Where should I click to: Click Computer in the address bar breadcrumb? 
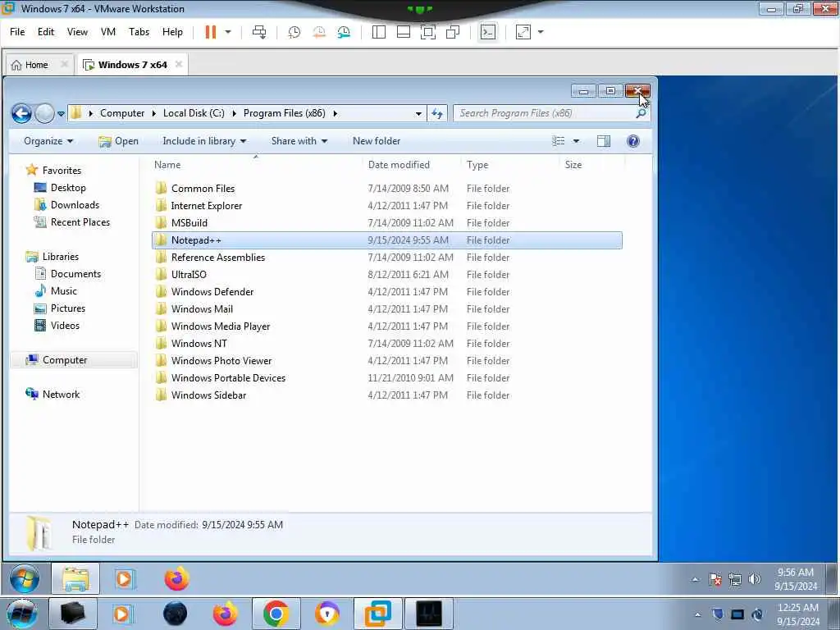[x=122, y=113]
